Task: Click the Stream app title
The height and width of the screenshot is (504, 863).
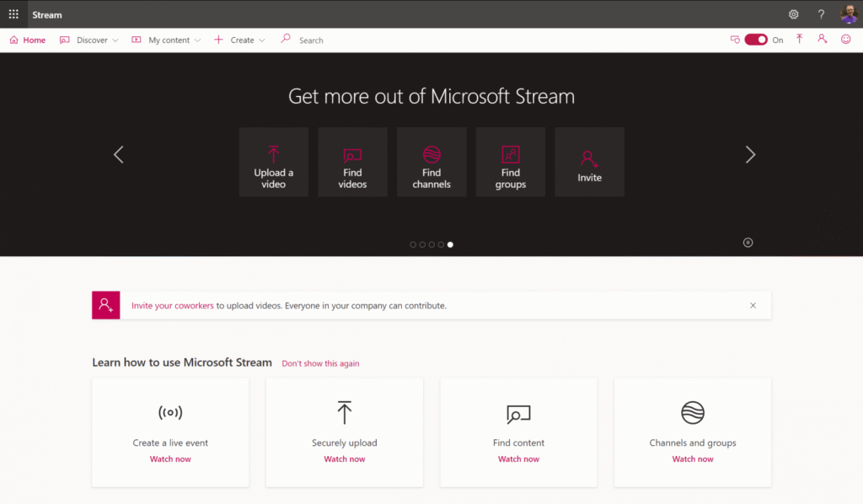Action: click(47, 15)
